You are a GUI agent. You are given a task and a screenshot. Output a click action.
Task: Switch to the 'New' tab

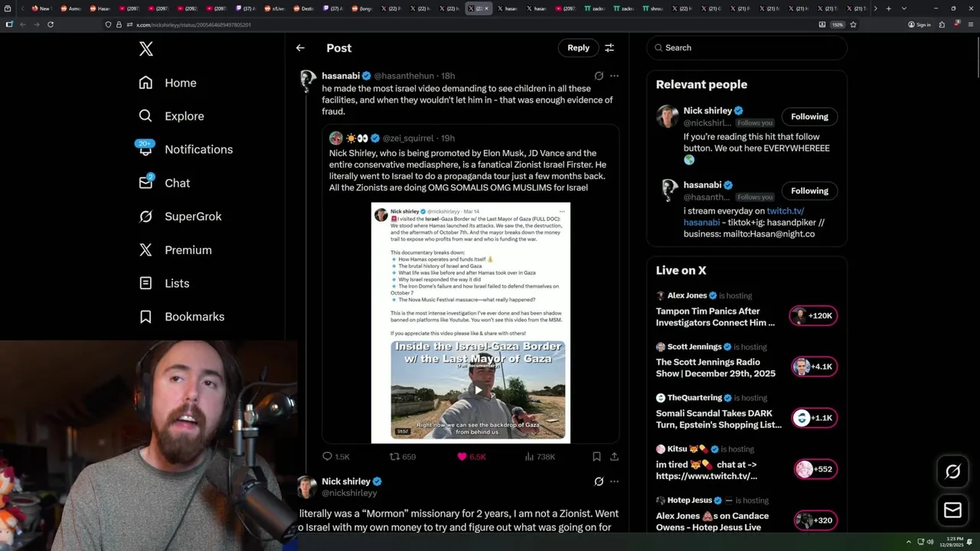[x=41, y=8]
